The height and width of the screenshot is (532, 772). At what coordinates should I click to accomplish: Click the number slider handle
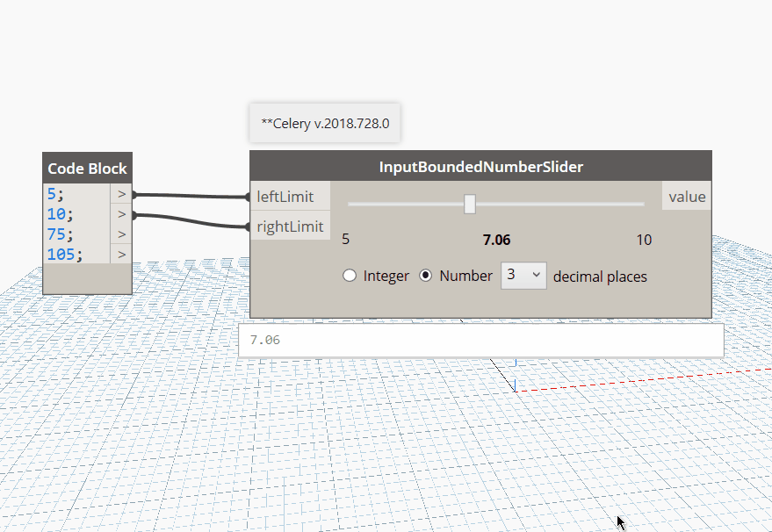[x=469, y=203]
